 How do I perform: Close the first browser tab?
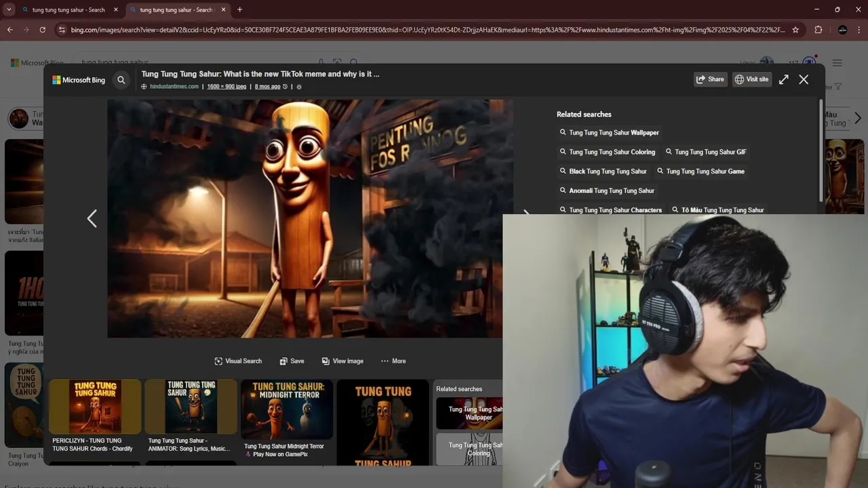pos(116,10)
